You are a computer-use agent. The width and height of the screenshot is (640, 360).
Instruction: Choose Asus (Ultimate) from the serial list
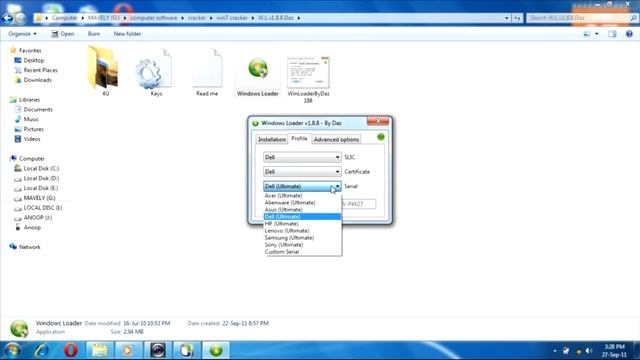pyautogui.click(x=302, y=209)
